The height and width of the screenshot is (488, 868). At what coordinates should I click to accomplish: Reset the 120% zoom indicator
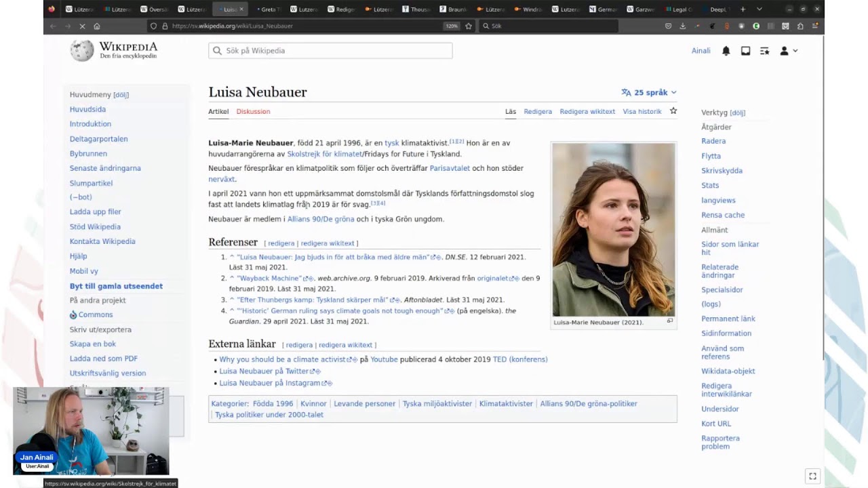(452, 26)
